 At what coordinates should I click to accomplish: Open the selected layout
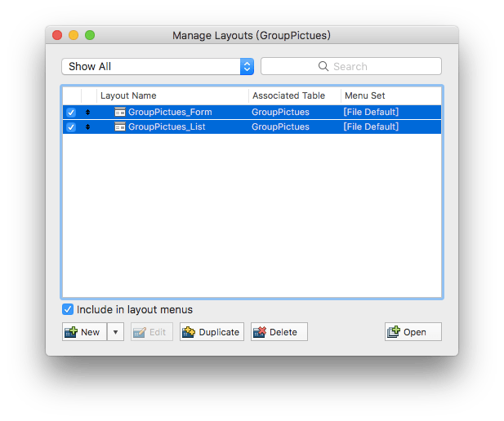pyautogui.click(x=413, y=332)
